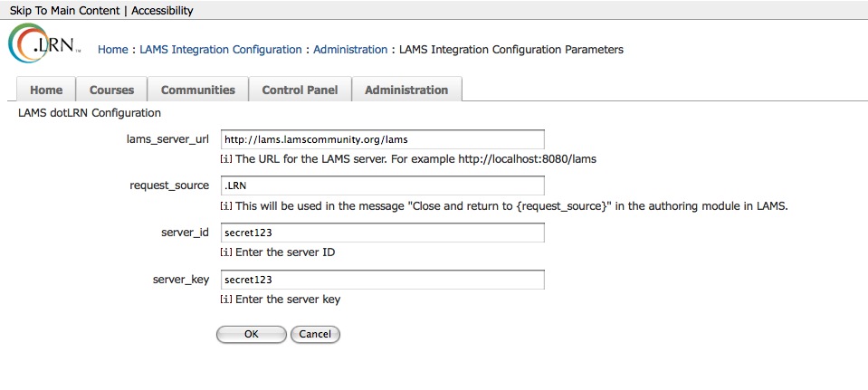Click info icon under server_key field
The height and width of the screenshot is (390, 868).
coord(226,300)
